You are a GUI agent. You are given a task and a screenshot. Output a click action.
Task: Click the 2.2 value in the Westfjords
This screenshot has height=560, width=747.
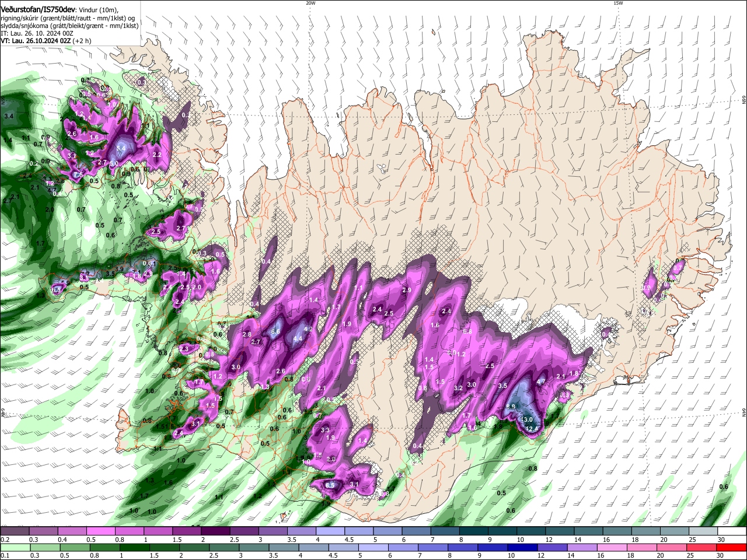point(156,155)
